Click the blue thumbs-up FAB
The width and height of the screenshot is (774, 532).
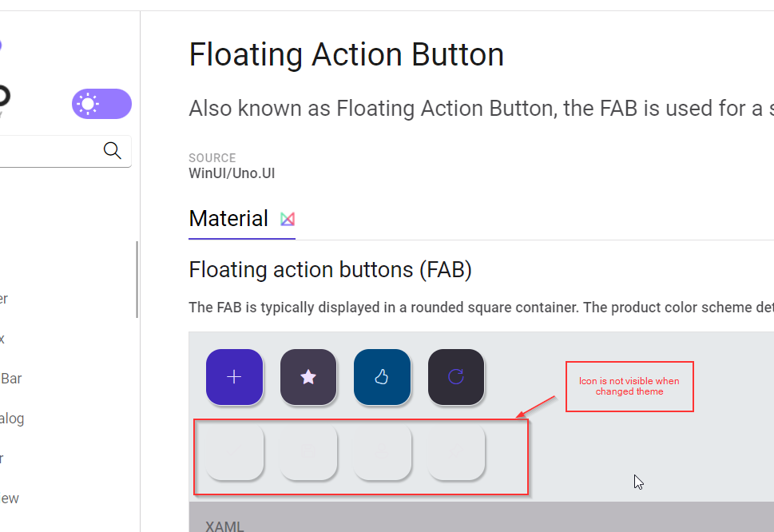pyautogui.click(x=382, y=376)
